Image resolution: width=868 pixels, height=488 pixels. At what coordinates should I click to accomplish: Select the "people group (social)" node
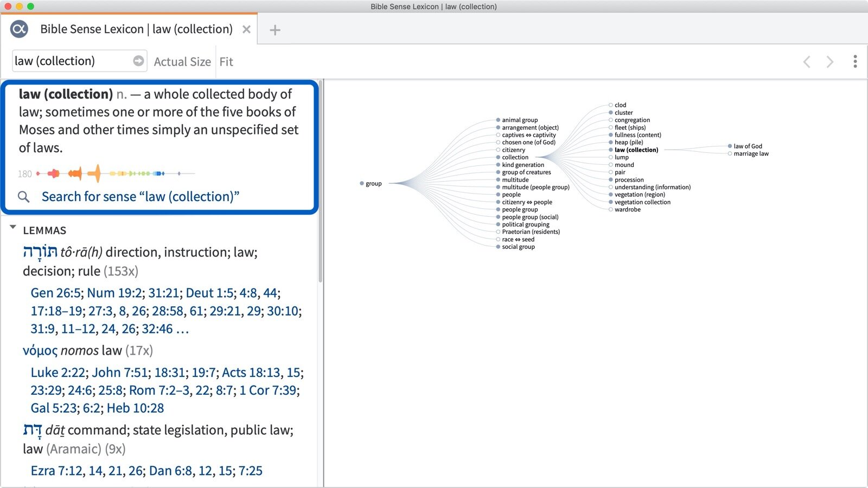tap(527, 217)
